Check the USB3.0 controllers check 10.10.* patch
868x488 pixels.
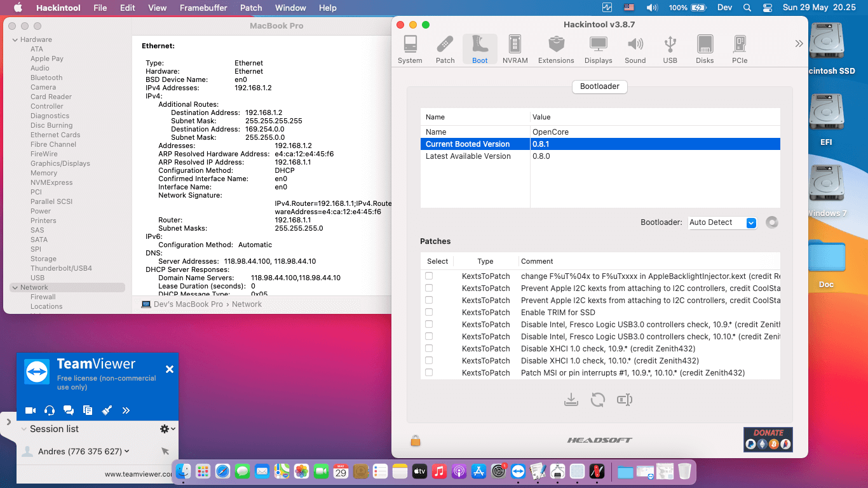point(429,336)
